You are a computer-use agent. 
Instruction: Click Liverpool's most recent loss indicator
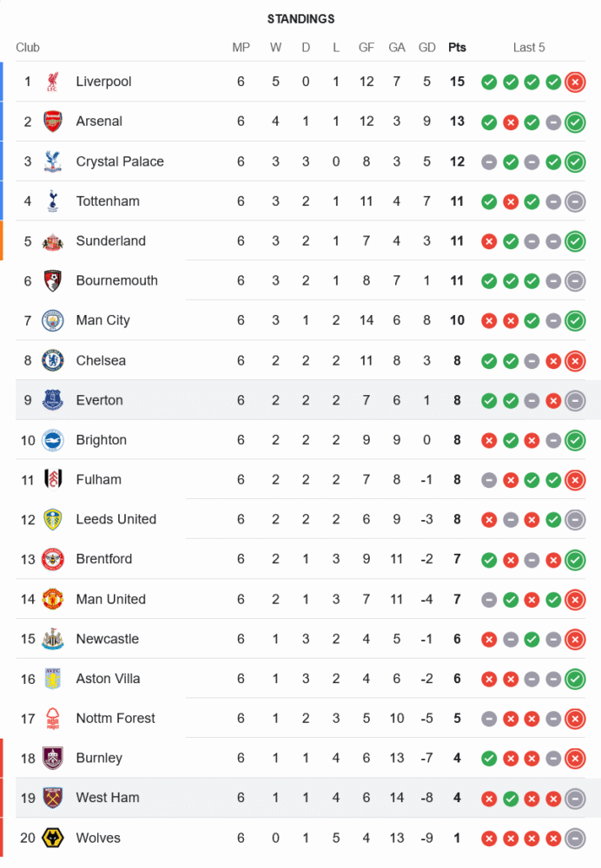point(575,82)
